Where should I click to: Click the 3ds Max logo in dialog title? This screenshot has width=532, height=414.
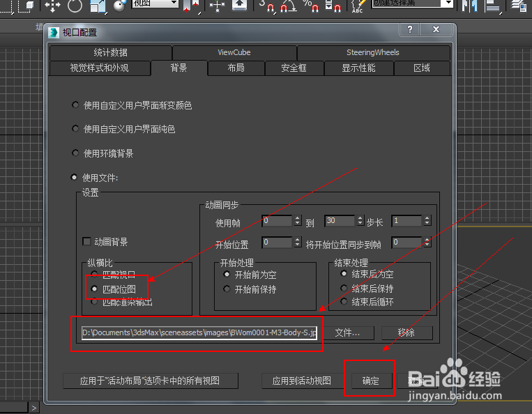[x=53, y=33]
